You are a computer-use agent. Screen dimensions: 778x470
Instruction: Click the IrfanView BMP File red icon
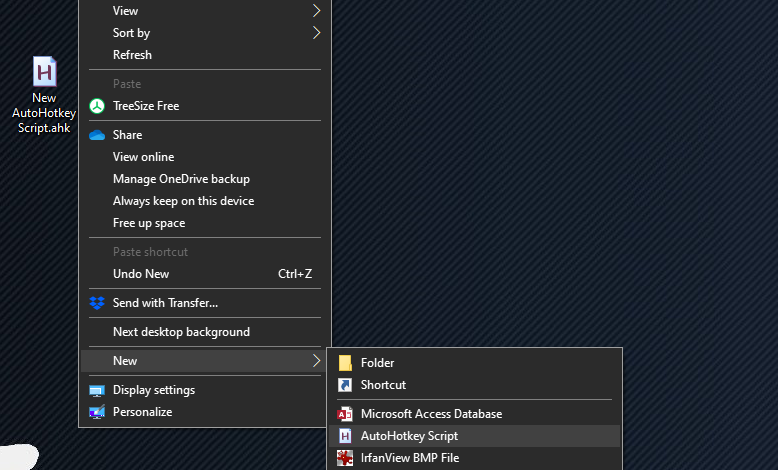[345, 458]
